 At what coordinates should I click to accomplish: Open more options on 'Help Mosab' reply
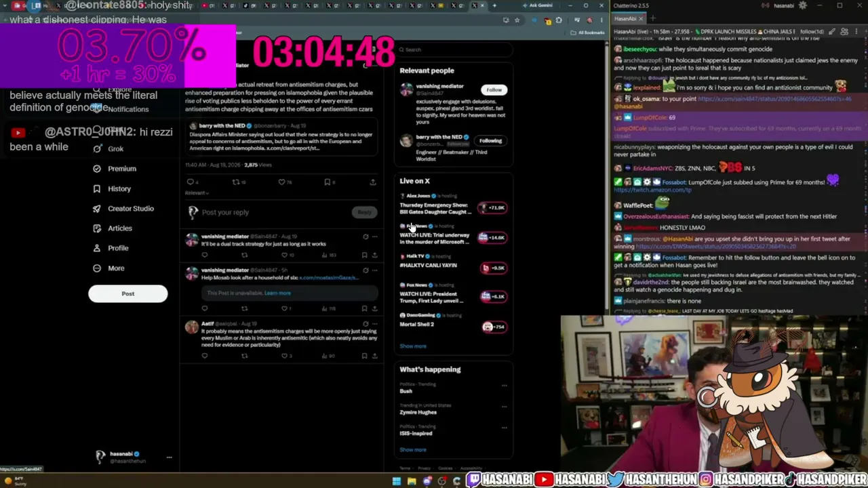pos(374,270)
